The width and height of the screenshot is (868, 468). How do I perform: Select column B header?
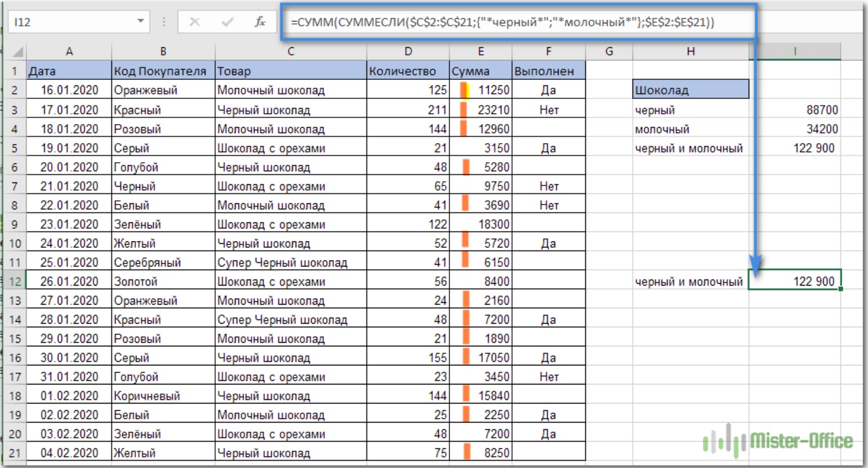tap(163, 52)
